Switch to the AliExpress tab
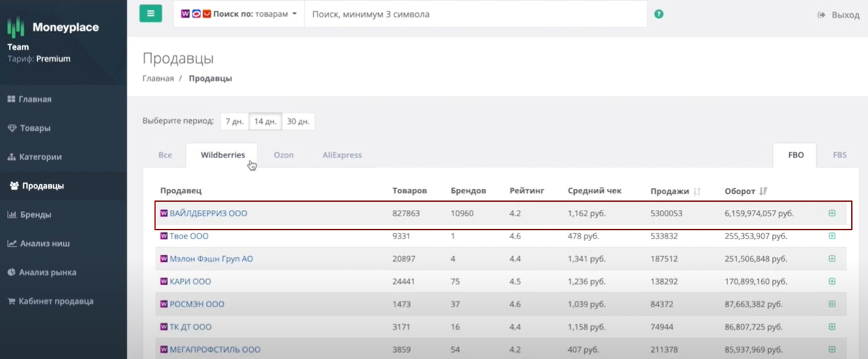Screen dimensions: 868x359 click(x=342, y=155)
